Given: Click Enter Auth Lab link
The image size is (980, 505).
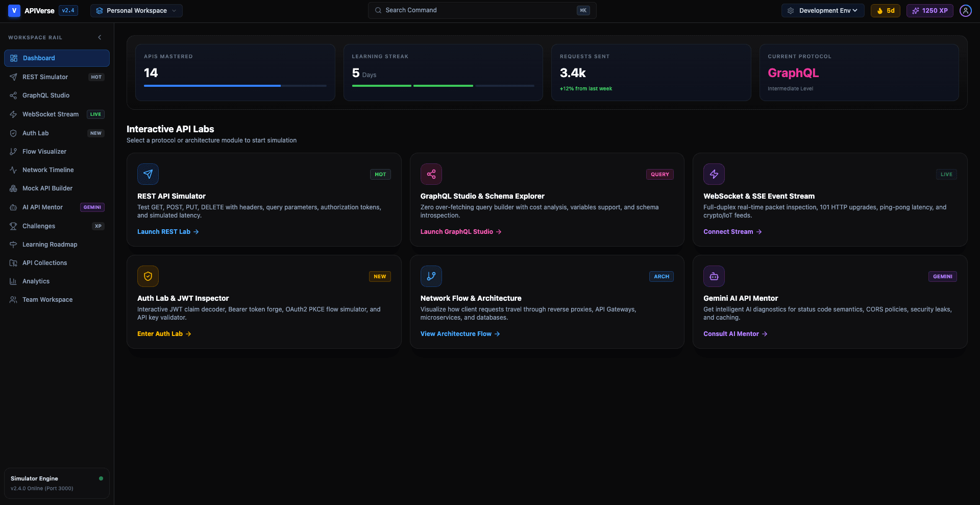Looking at the screenshot, I should click(x=164, y=334).
